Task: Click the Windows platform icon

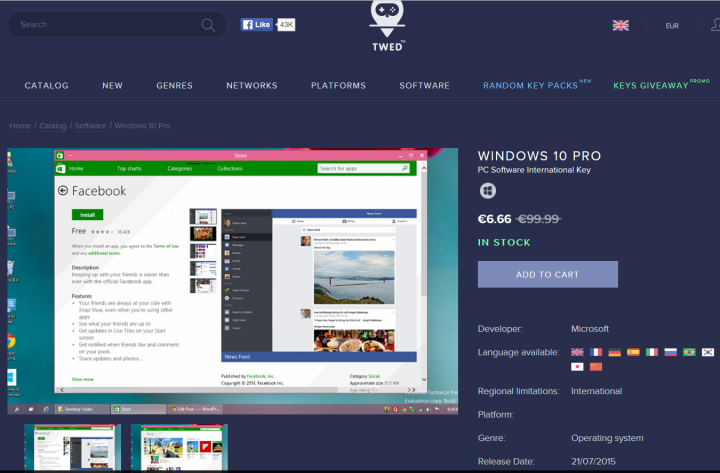Action: pyautogui.click(x=488, y=191)
